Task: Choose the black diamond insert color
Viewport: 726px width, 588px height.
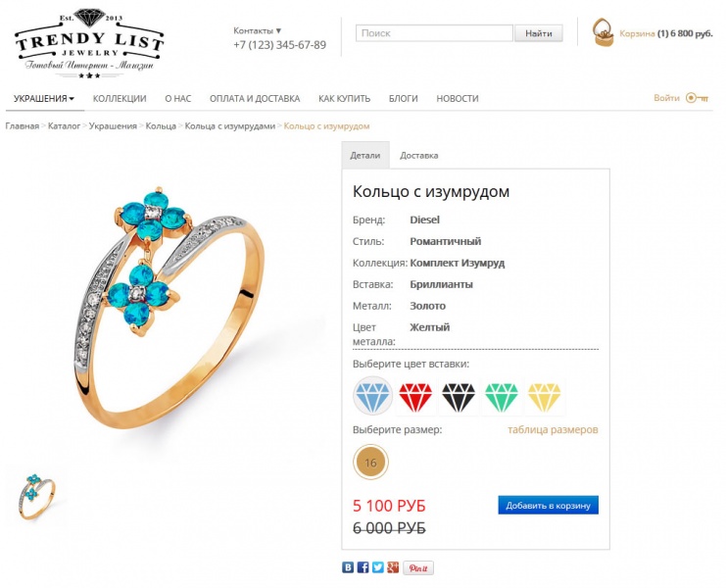Action: [x=459, y=397]
